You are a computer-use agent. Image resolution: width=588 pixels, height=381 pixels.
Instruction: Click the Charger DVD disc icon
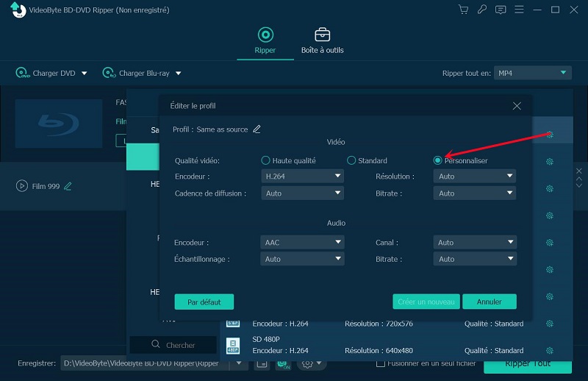coord(22,73)
